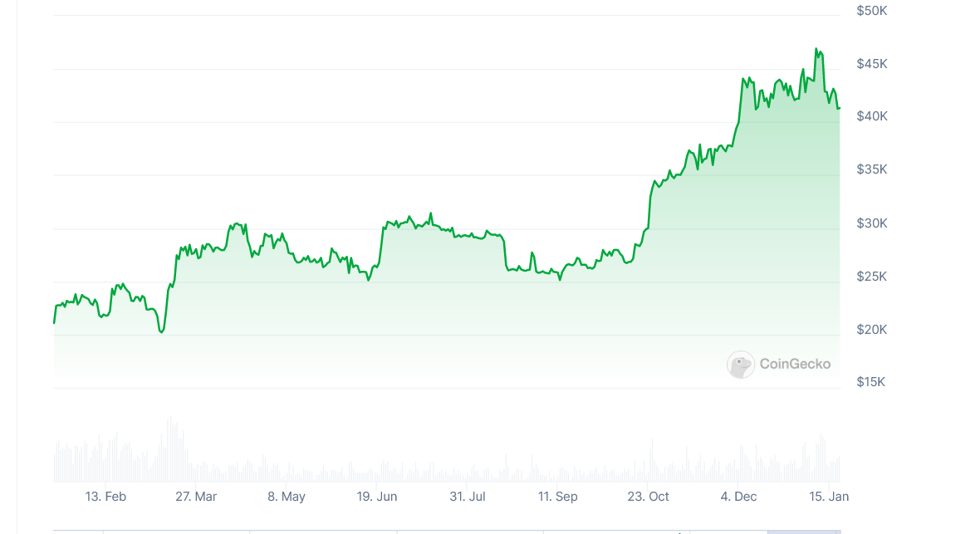This screenshot has height=534, width=980.
Task: Click the CoinGecko watermark text
Action: [794, 364]
